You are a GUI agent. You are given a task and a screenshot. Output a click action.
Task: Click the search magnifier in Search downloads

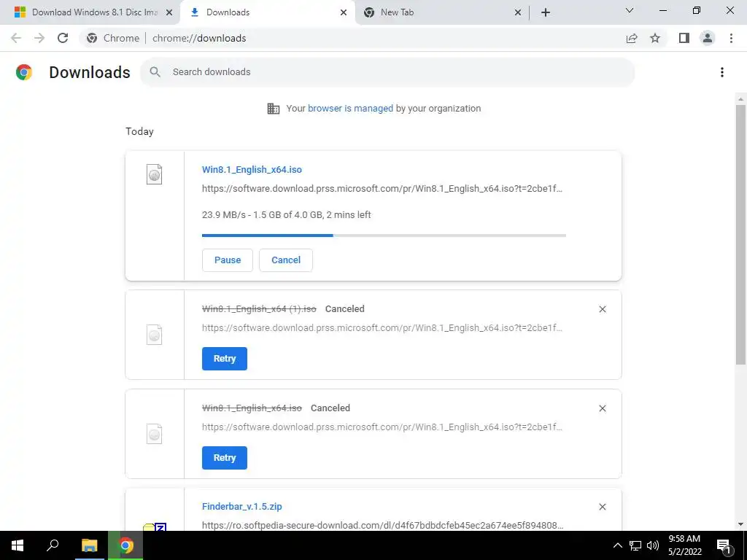155,72
